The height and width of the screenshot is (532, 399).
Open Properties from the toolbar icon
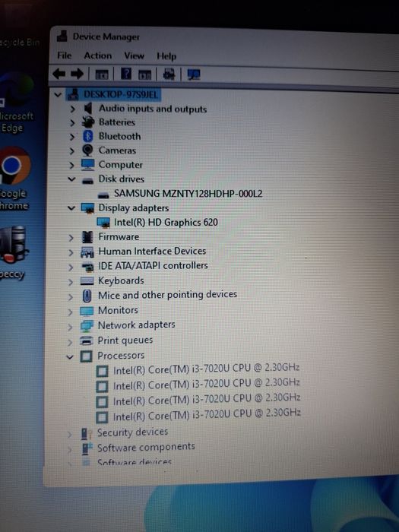pyautogui.click(x=102, y=74)
